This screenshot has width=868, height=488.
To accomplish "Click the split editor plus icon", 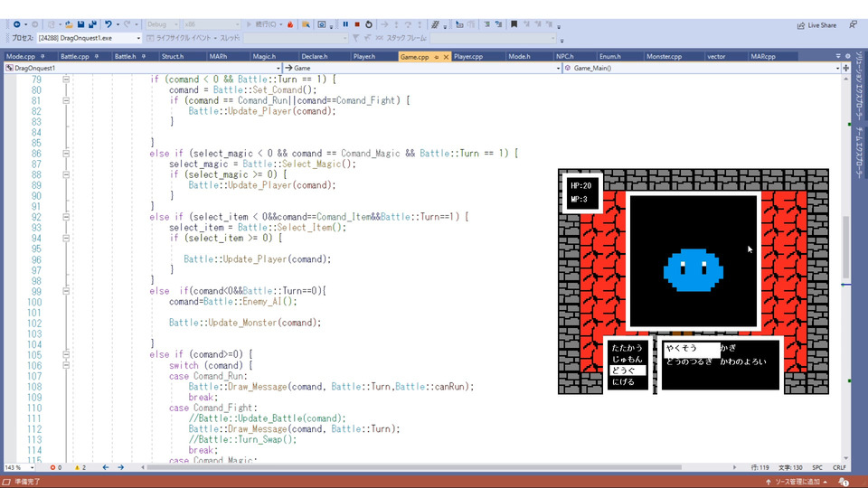I will 846,68.
